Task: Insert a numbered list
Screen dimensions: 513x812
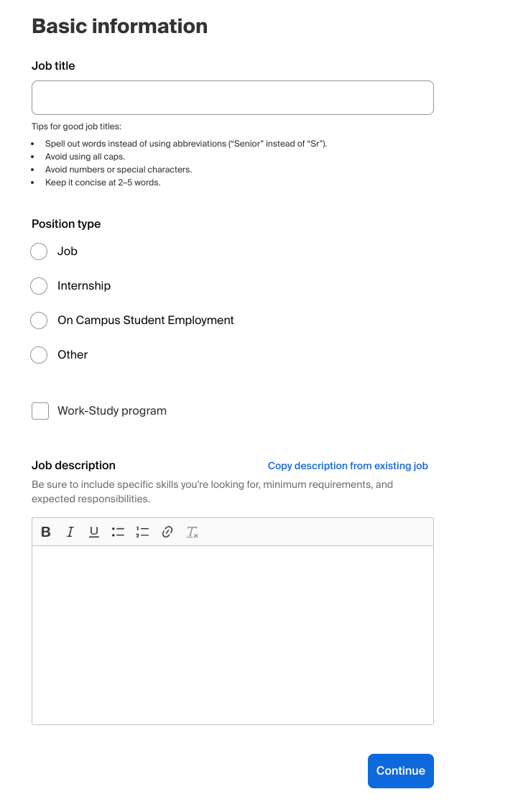Action: pyautogui.click(x=142, y=532)
